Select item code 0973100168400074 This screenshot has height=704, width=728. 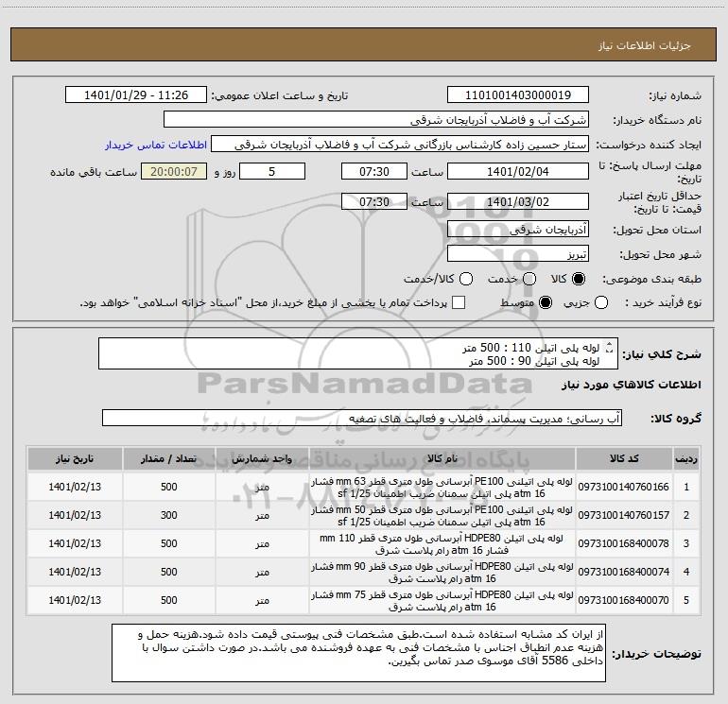click(624, 572)
